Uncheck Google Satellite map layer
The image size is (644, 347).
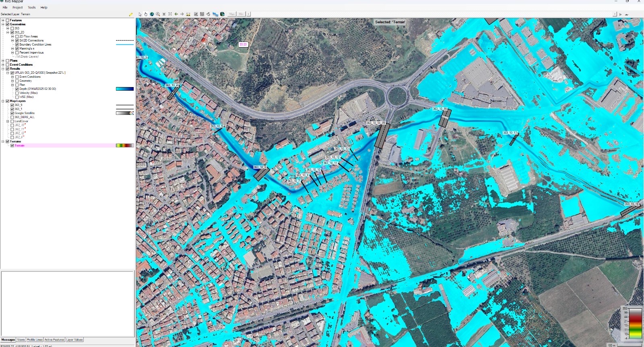(12, 113)
